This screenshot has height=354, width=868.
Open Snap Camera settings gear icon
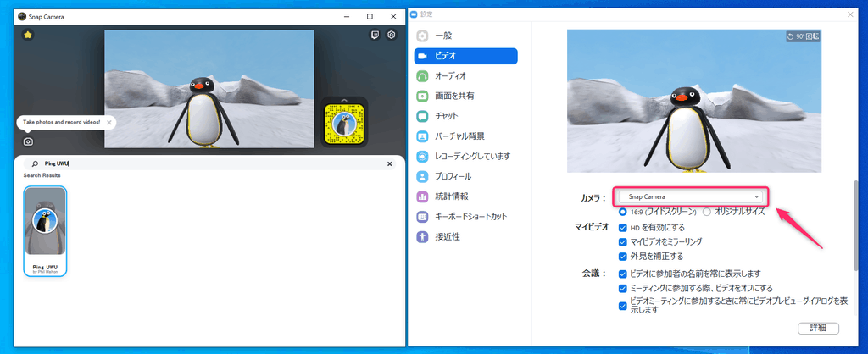[x=391, y=36]
